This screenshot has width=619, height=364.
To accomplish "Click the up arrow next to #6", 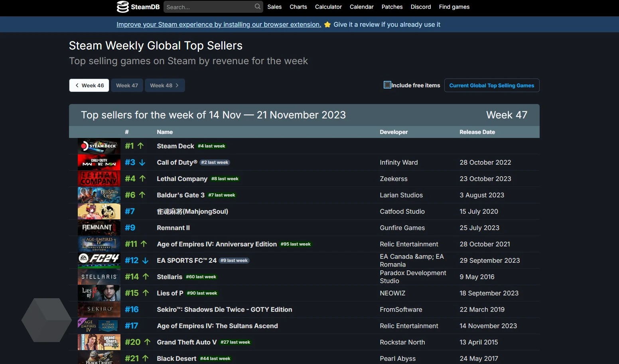I will coord(142,195).
